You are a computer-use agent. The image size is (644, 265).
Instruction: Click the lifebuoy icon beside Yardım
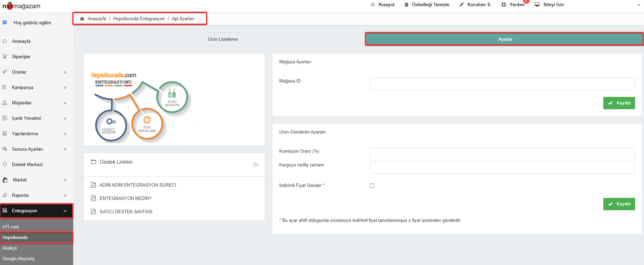[x=504, y=5]
